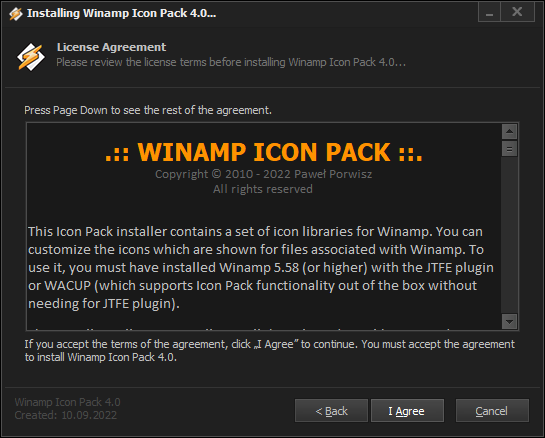The height and width of the screenshot is (438, 545).
Task: Click the Winamp lightning icon in title bar
Action: pyautogui.click(x=16, y=14)
